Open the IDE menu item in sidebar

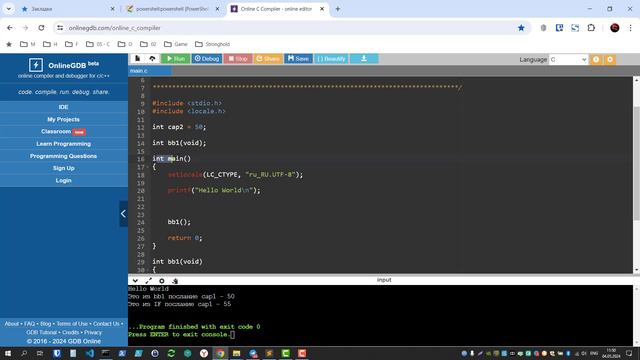coord(64,107)
